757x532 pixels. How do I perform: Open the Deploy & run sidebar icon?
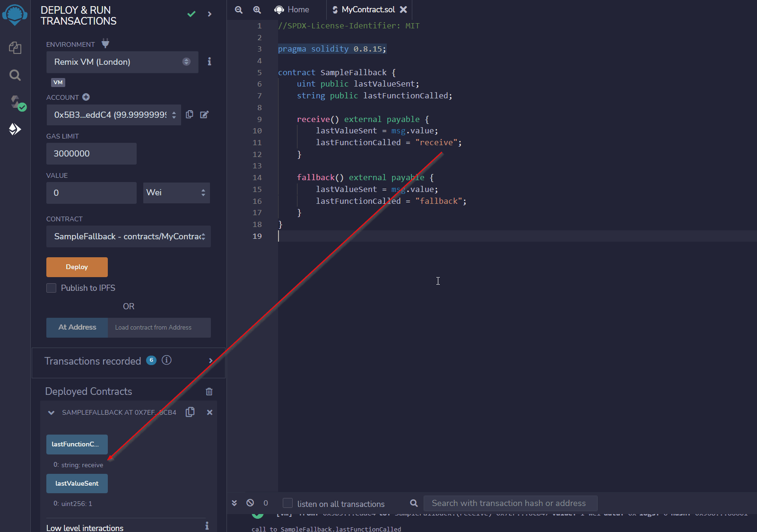[15, 129]
